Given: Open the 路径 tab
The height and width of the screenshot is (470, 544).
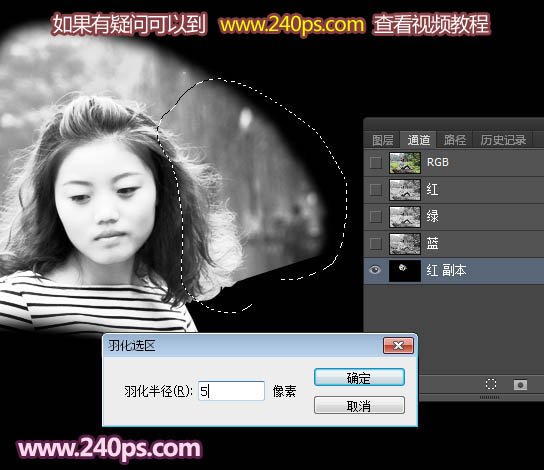Looking at the screenshot, I should click(455, 140).
